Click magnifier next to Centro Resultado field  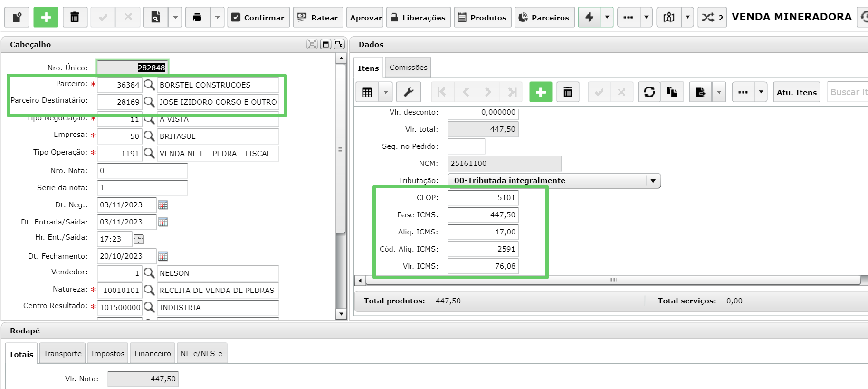click(149, 307)
